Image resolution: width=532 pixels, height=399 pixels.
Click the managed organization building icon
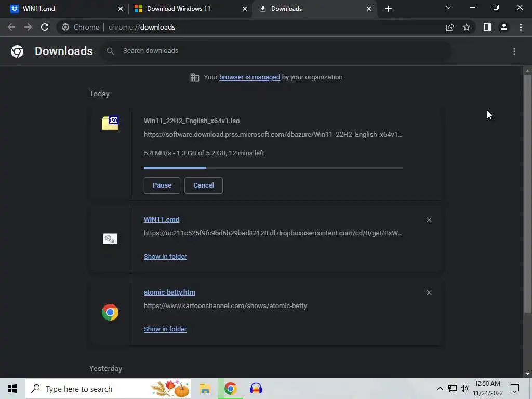(194, 77)
